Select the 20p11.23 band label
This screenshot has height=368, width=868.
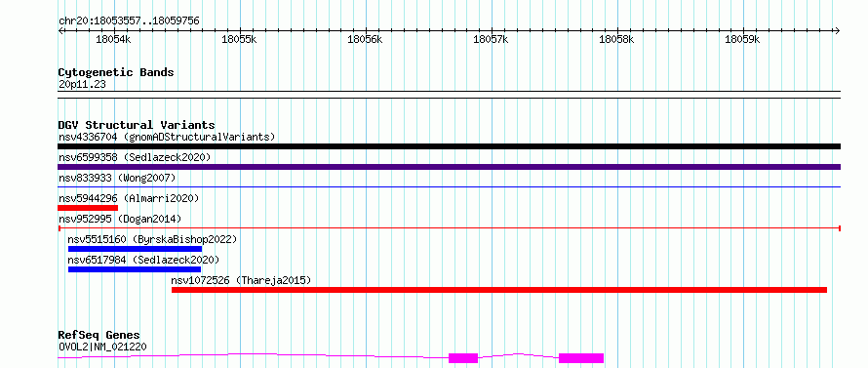pos(82,85)
